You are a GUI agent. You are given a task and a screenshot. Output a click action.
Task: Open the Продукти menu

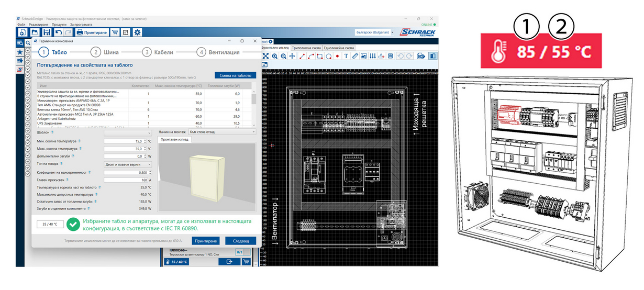pyautogui.click(x=59, y=25)
